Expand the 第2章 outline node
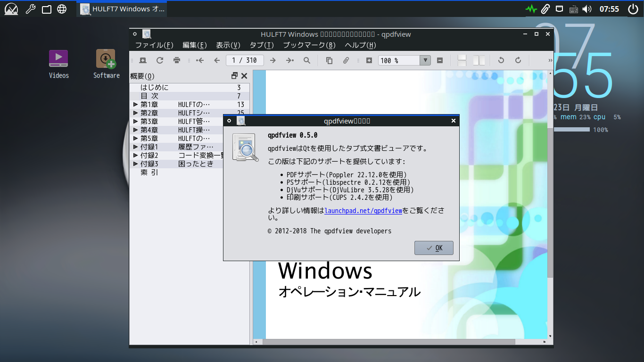This screenshot has width=644, height=362. 135,113
